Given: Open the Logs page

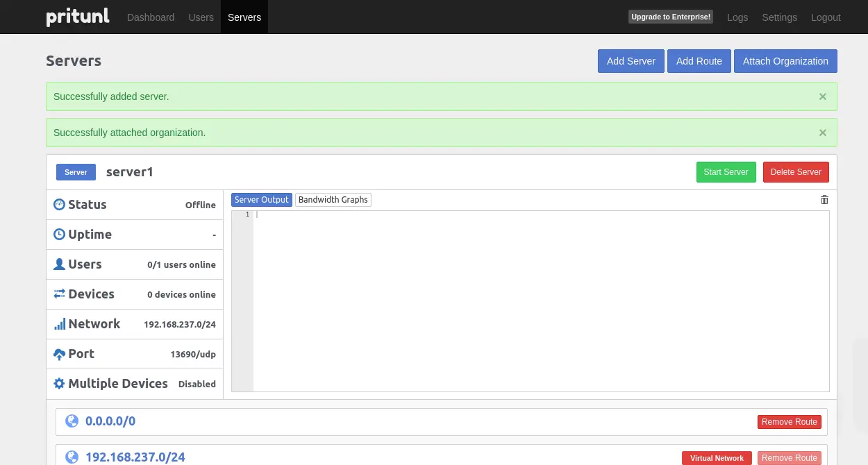Looking at the screenshot, I should [x=737, y=17].
